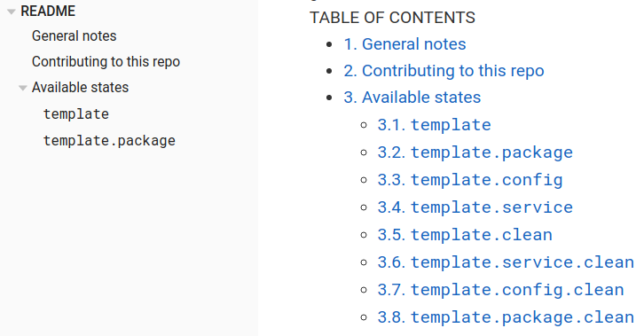This screenshot has height=336, width=644.
Task: Open 3.6. template.service.clean link
Action: [x=506, y=262]
